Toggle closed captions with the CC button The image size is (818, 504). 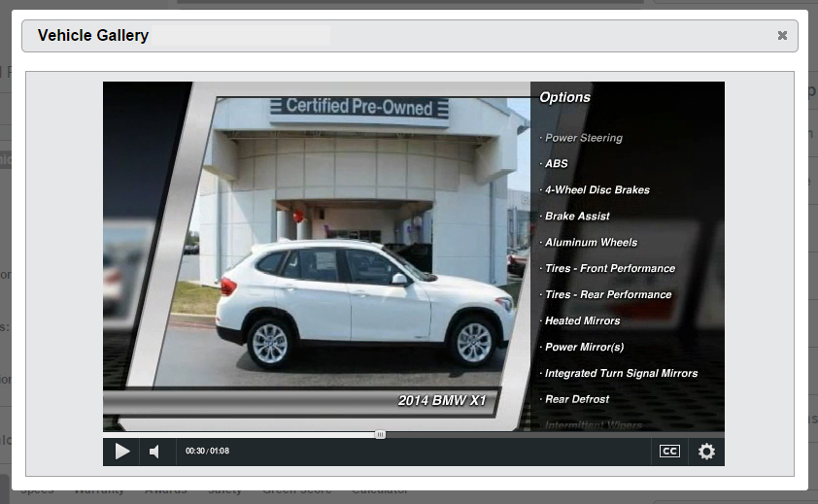pyautogui.click(x=669, y=452)
